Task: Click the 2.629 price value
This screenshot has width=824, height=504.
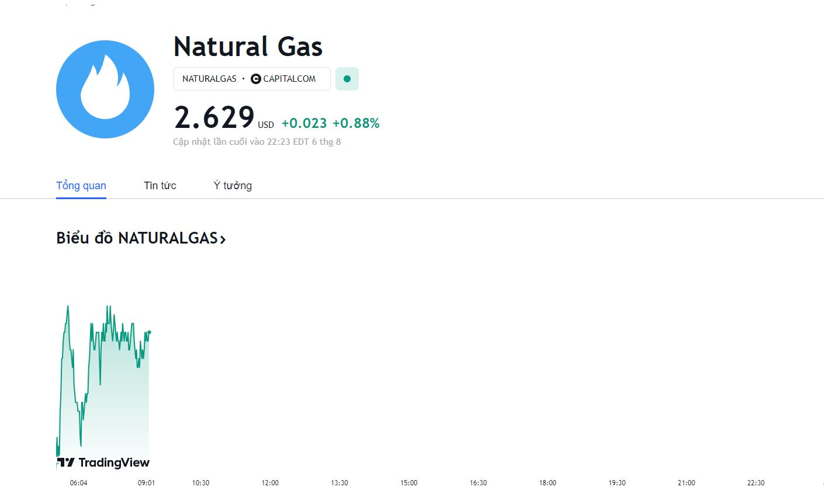Action: click(x=214, y=117)
